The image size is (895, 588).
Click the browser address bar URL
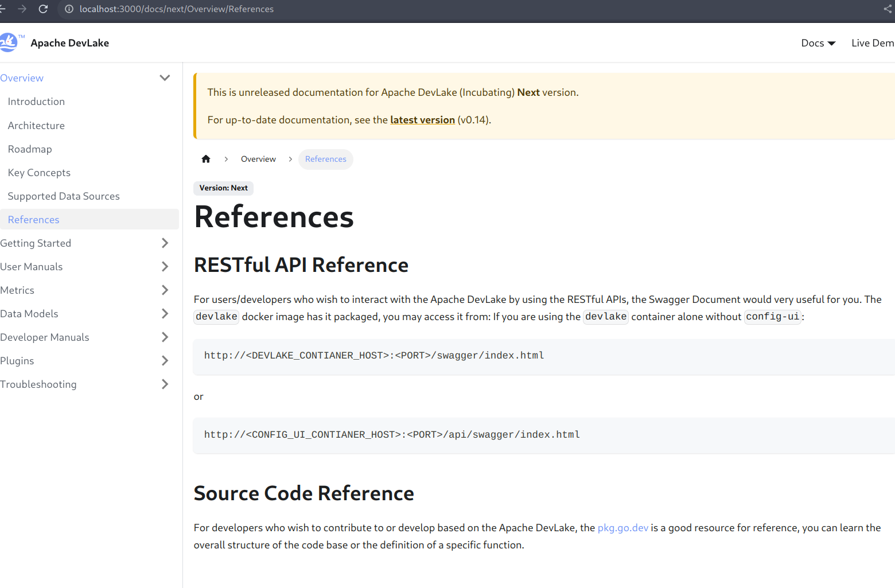tap(177, 9)
